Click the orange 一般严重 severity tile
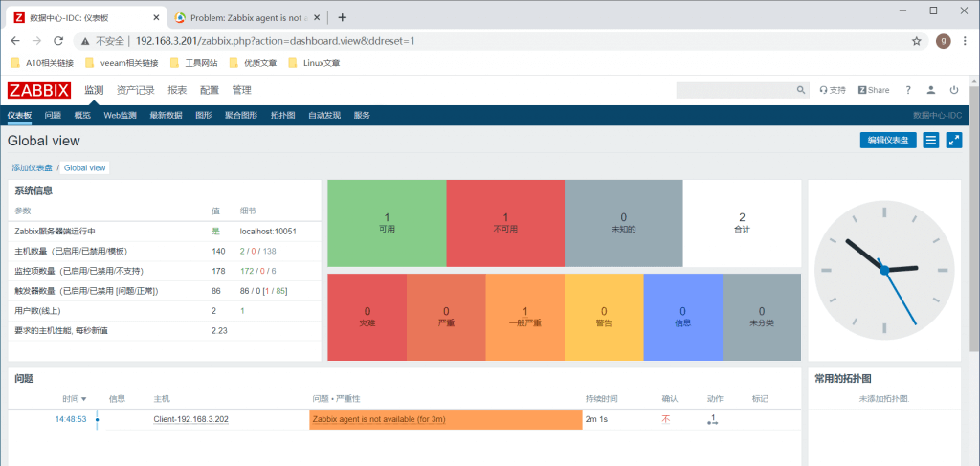 pyautogui.click(x=525, y=317)
